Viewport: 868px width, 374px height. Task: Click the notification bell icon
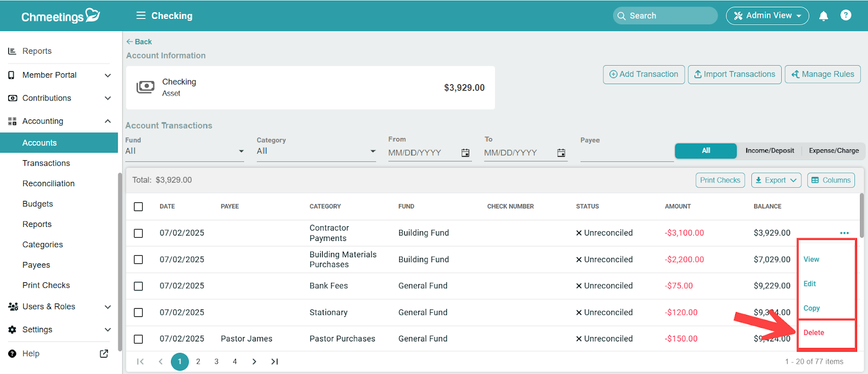(823, 16)
